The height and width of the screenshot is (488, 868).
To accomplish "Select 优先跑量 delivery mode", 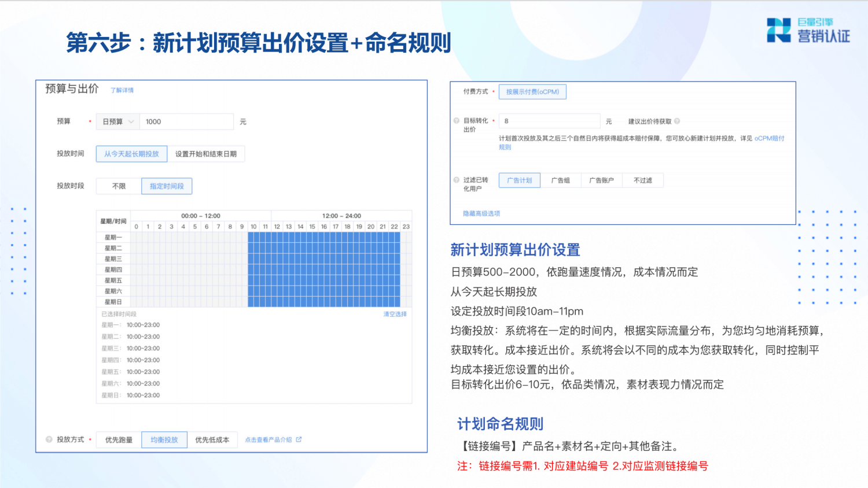I will point(119,440).
